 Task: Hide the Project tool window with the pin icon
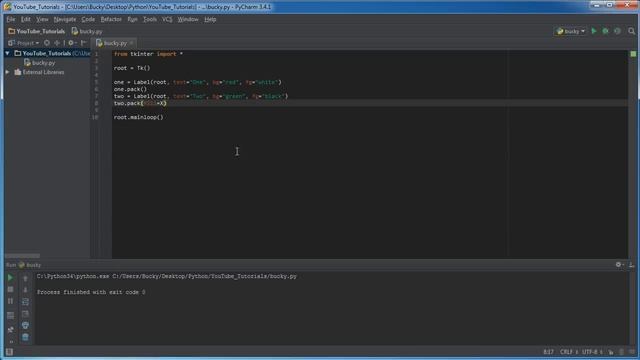(x=84, y=43)
